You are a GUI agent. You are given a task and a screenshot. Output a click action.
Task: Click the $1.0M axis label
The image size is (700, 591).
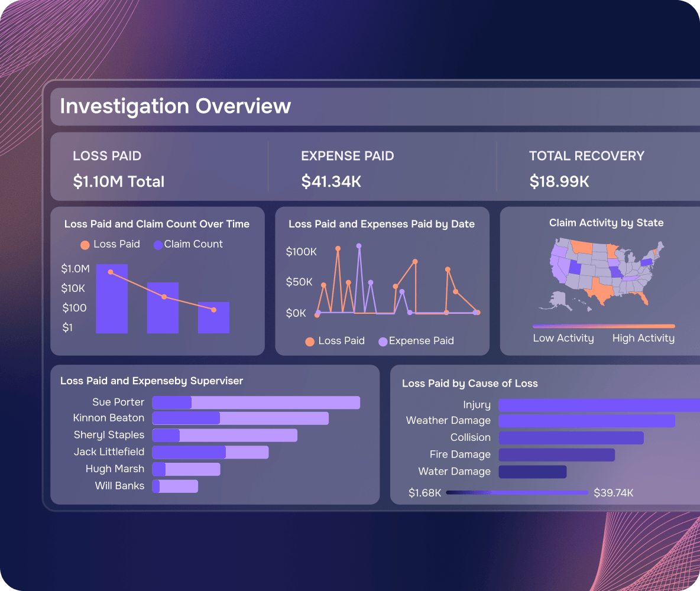point(75,269)
